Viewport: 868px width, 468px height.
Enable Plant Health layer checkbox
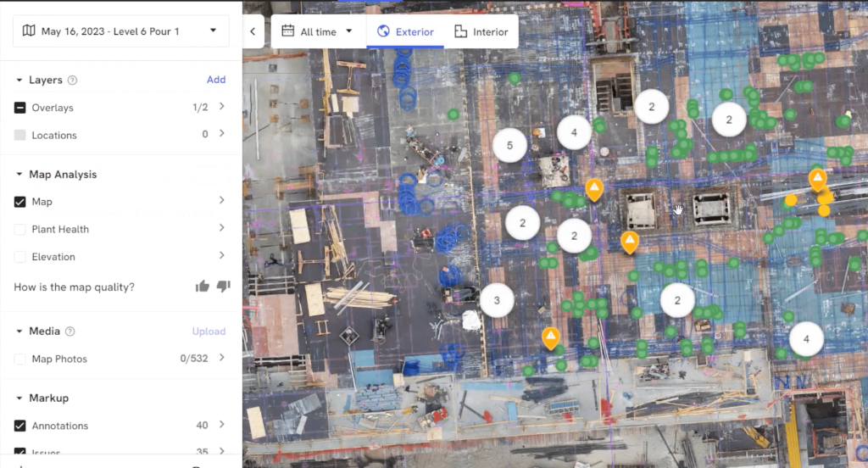coord(20,229)
